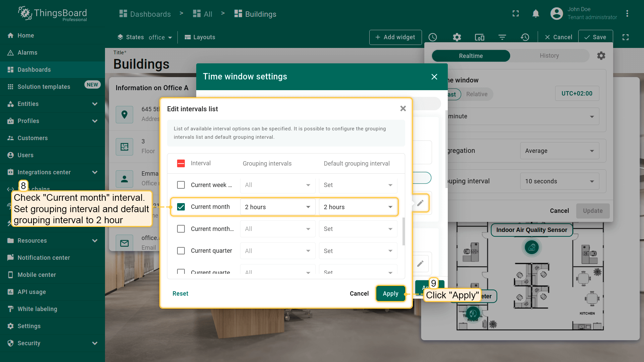
Task: Check the Current week interval checkbox
Action: (181, 185)
